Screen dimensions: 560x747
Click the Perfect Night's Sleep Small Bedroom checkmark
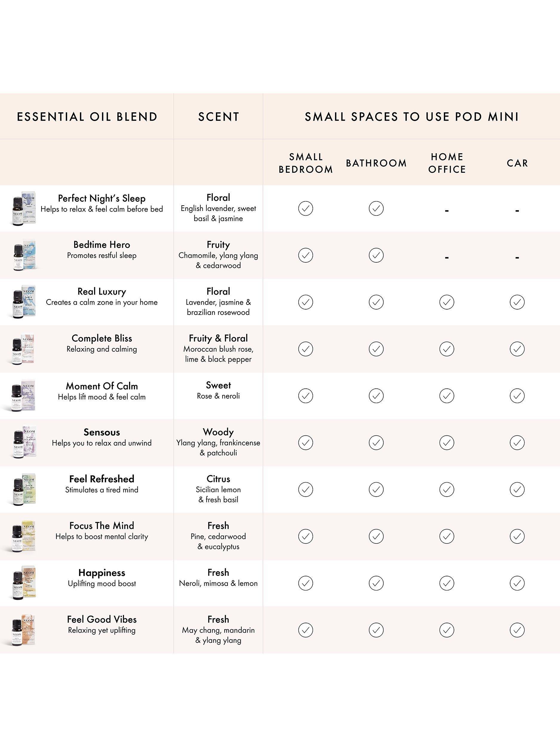[306, 208]
